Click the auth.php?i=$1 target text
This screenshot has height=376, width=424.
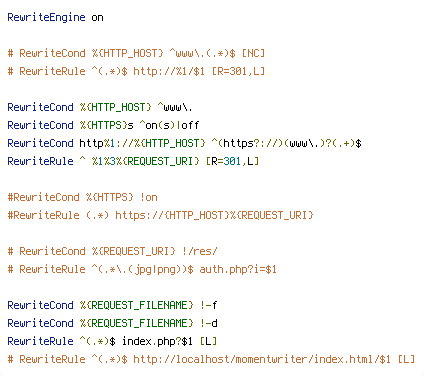coord(238,269)
